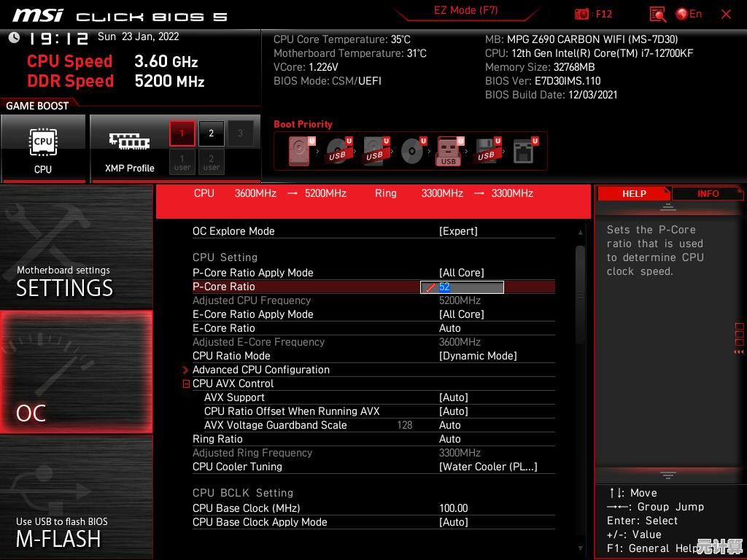Select the plain CD/DVD disc boot icon
747x560 pixels.
click(x=413, y=150)
